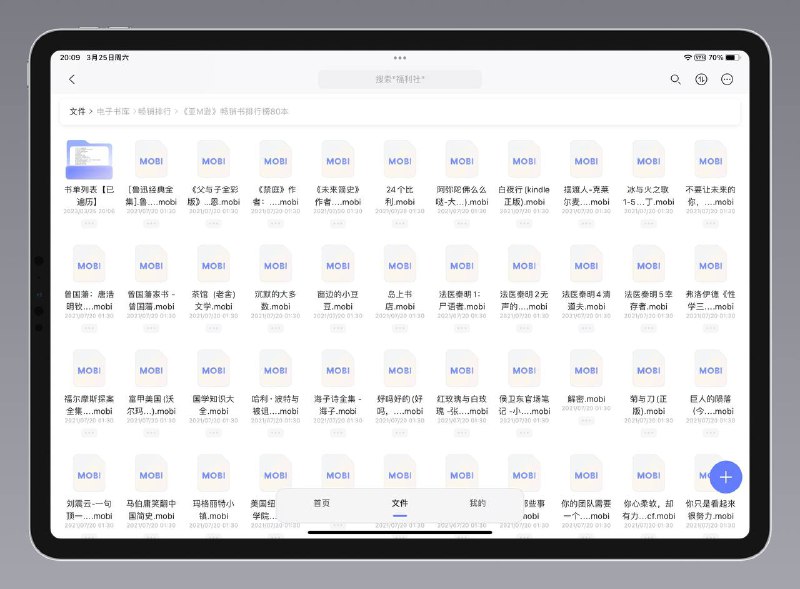Go to 文件 root in breadcrumb

point(77,112)
